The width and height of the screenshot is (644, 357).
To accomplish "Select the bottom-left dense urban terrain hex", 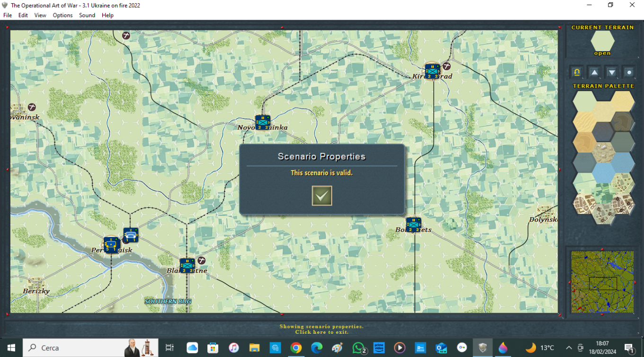I will (584, 204).
